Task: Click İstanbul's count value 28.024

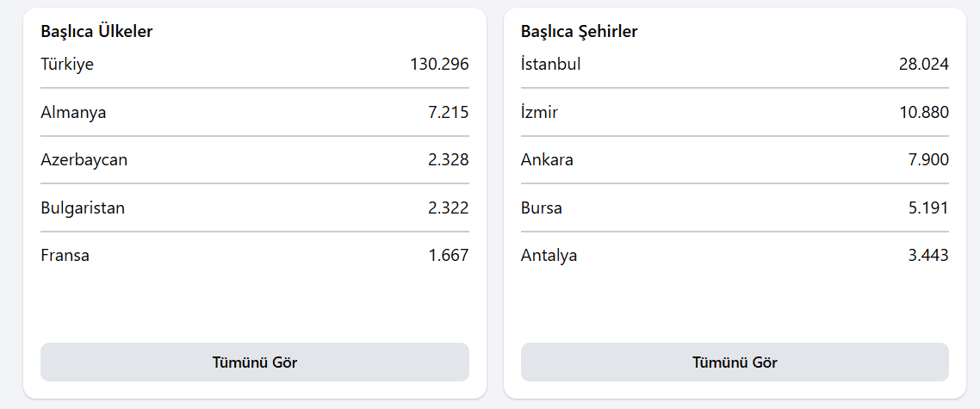Action: tap(923, 64)
